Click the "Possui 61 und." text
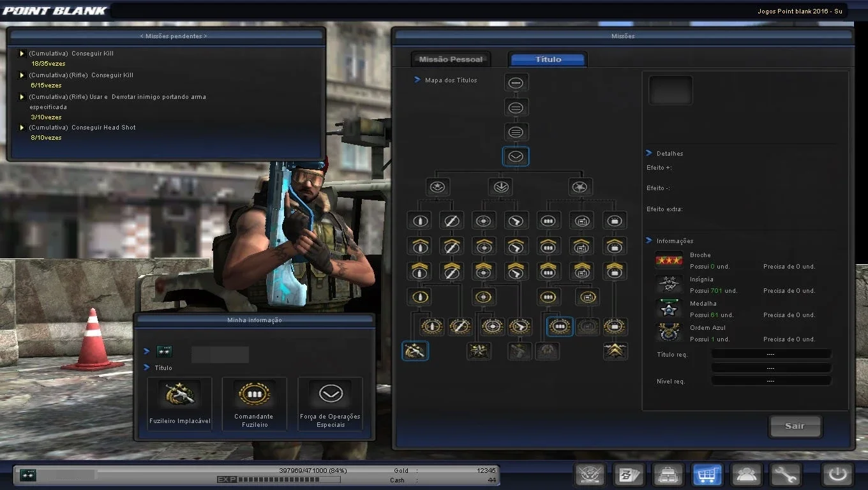Screen dimensions: 868x490 point(712,315)
